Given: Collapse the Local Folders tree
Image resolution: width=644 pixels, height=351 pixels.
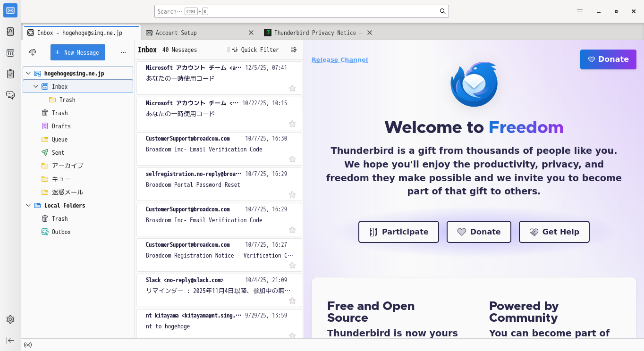Looking at the screenshot, I should tap(28, 205).
